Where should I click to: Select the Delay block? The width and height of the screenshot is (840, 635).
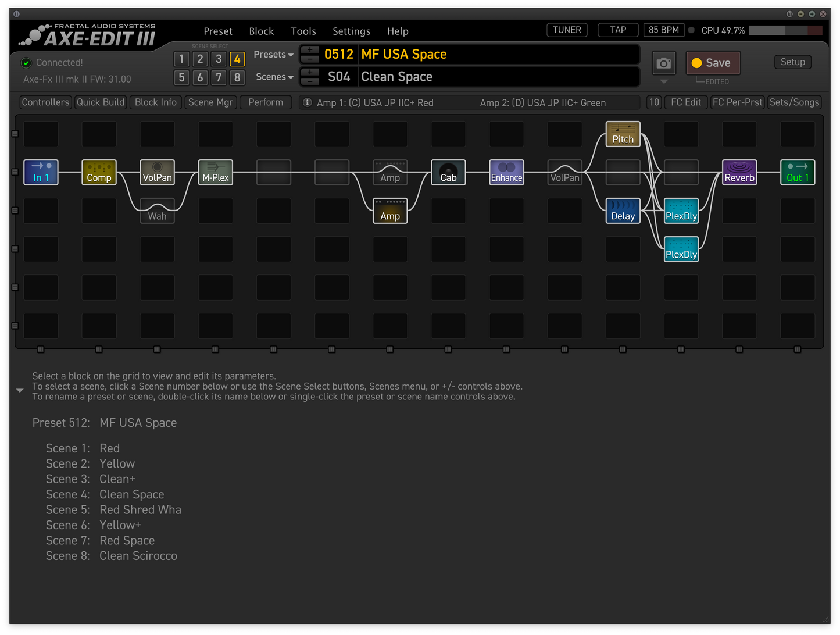point(623,211)
